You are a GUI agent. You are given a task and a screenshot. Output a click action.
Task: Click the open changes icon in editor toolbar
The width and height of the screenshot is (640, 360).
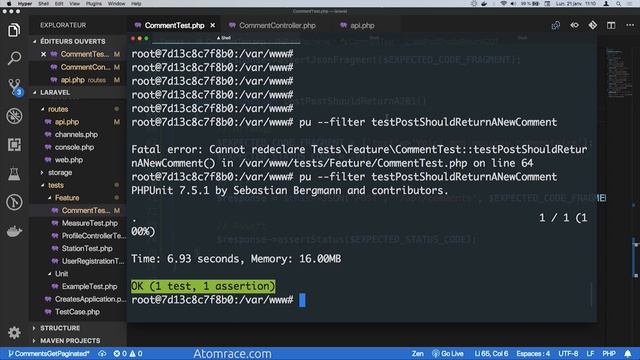coord(574,25)
